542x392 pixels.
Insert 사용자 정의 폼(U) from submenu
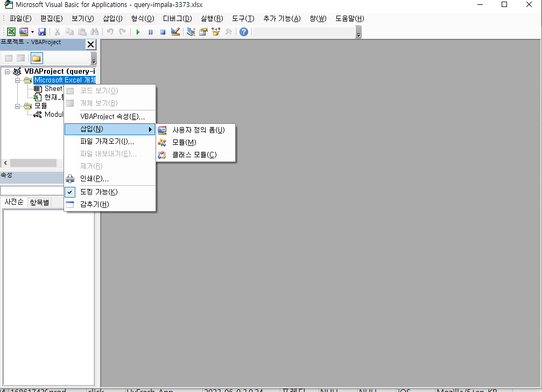point(195,130)
